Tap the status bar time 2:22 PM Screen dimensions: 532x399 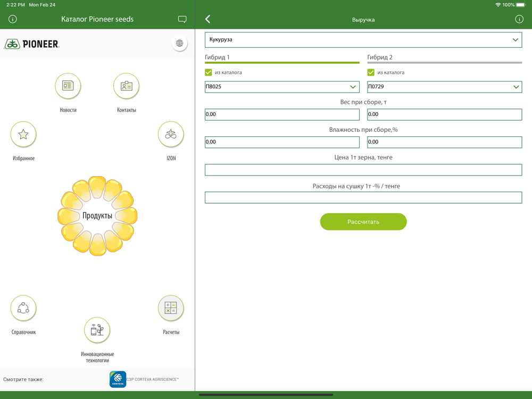coord(15,5)
